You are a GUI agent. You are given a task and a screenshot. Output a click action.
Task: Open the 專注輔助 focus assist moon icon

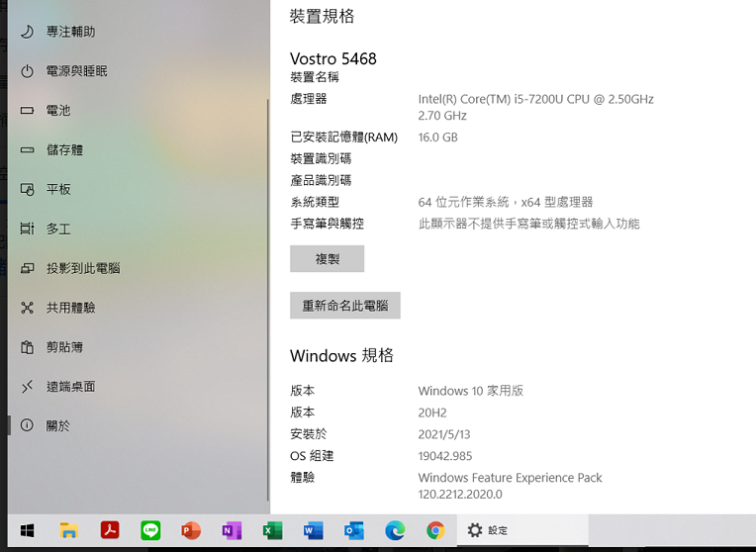tap(27, 32)
